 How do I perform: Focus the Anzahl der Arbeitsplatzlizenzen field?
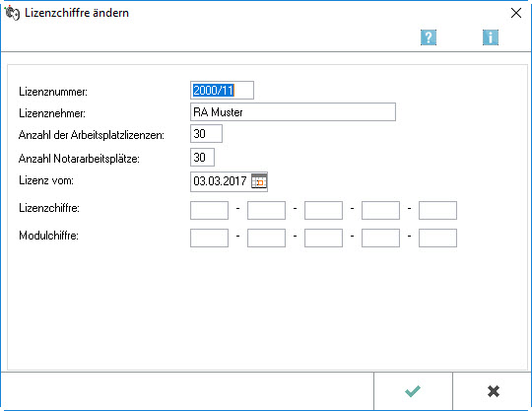[x=206, y=134]
